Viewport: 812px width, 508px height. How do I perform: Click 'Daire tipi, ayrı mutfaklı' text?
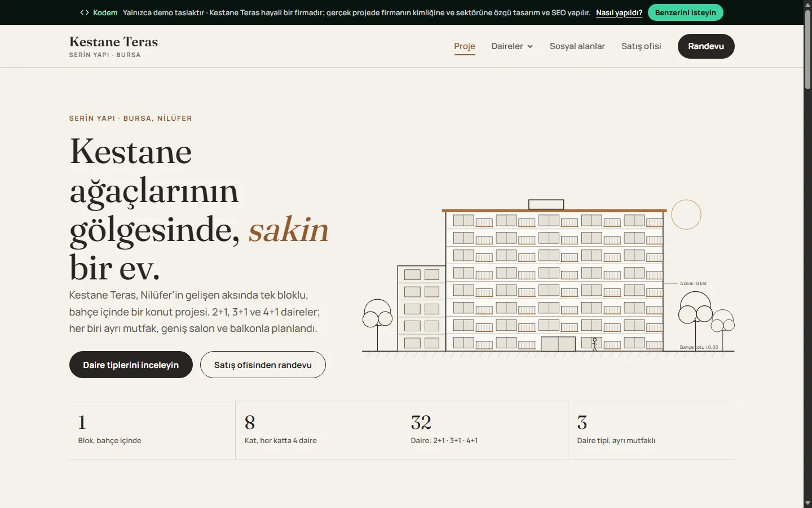click(616, 441)
